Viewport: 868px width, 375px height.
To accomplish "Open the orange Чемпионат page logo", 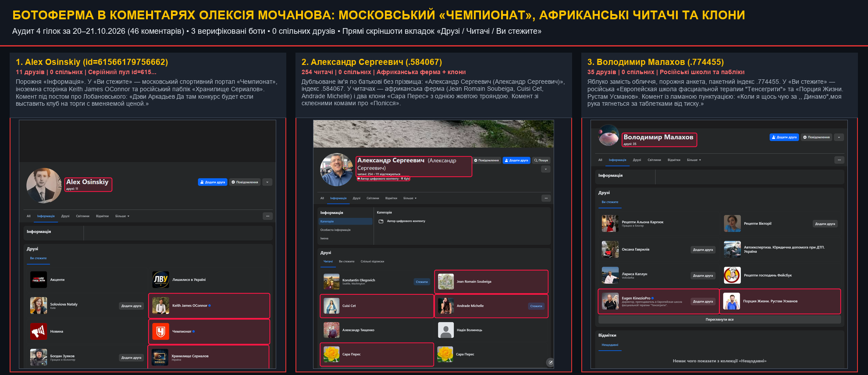I will coord(160,332).
